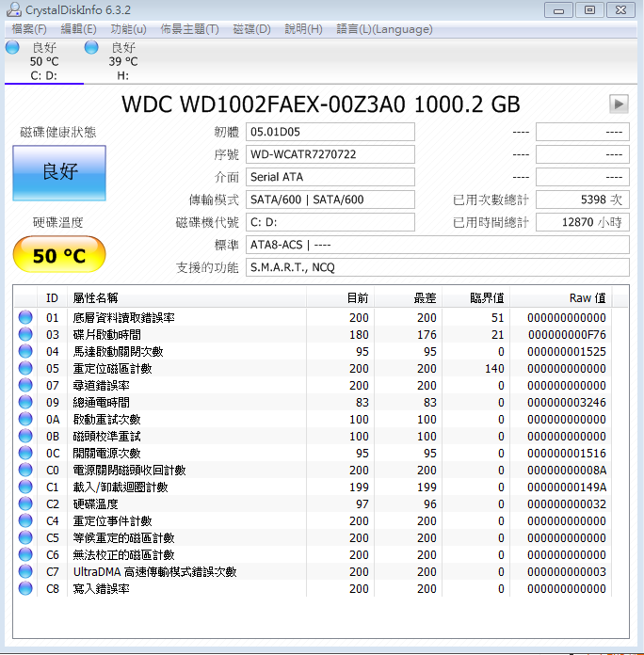Select the 重定位磁區計數 row name
644x655 pixels.
(112, 369)
